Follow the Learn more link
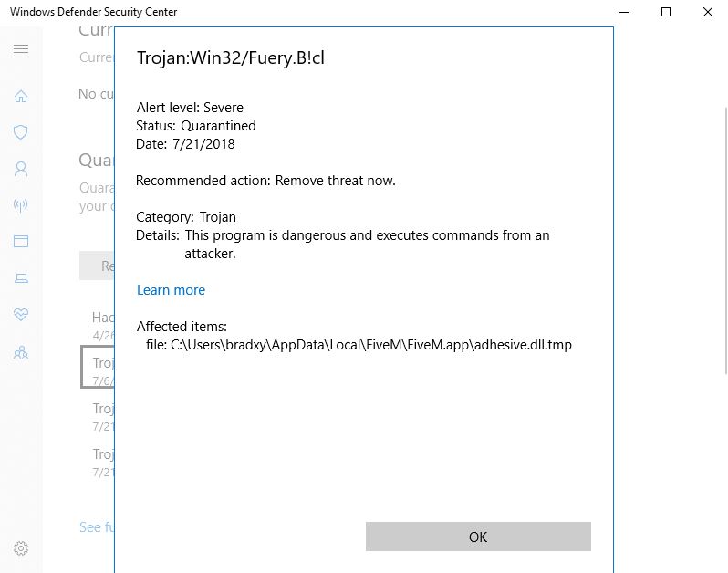The image size is (728, 573). coord(171,290)
